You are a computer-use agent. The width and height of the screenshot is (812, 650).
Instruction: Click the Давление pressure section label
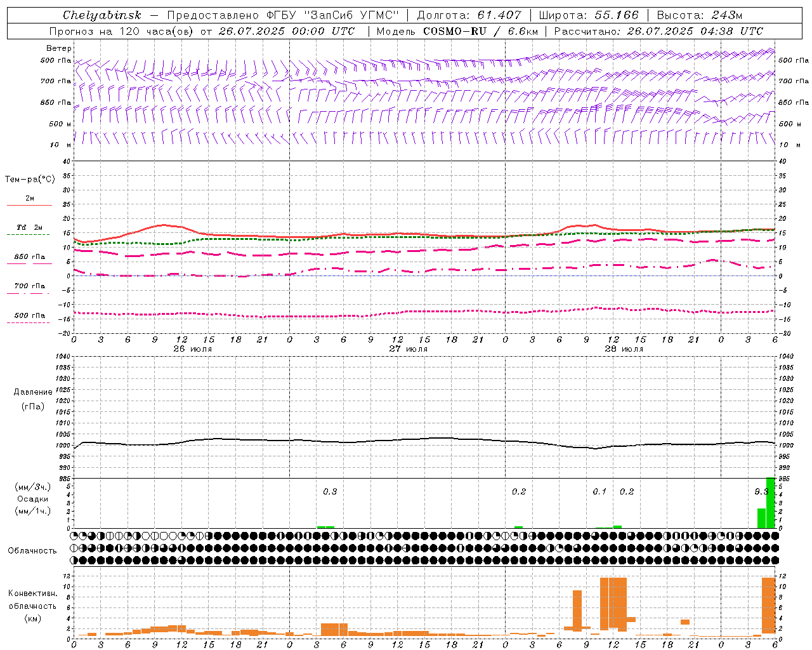click(x=32, y=392)
